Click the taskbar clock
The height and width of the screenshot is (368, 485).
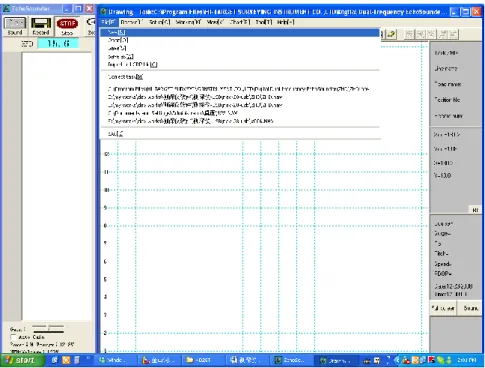pyautogui.click(x=467, y=360)
